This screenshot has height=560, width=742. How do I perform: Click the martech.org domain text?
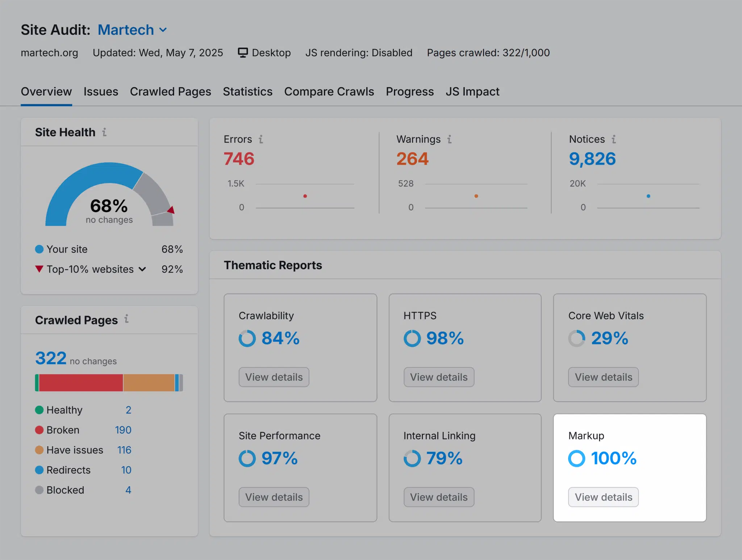click(x=49, y=53)
